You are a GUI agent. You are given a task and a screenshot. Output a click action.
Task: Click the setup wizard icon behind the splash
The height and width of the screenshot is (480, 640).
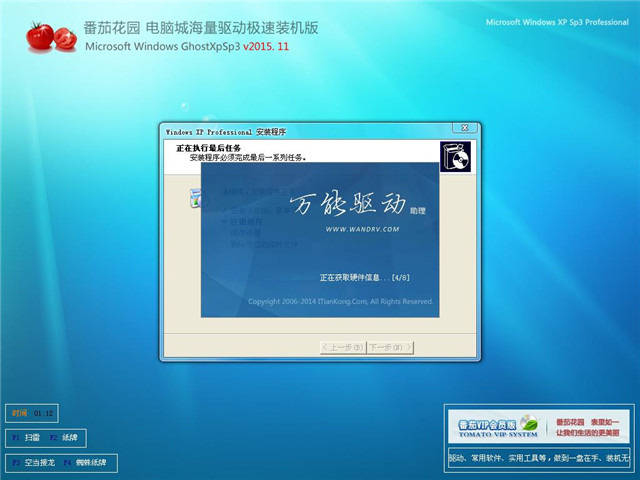coord(196,198)
